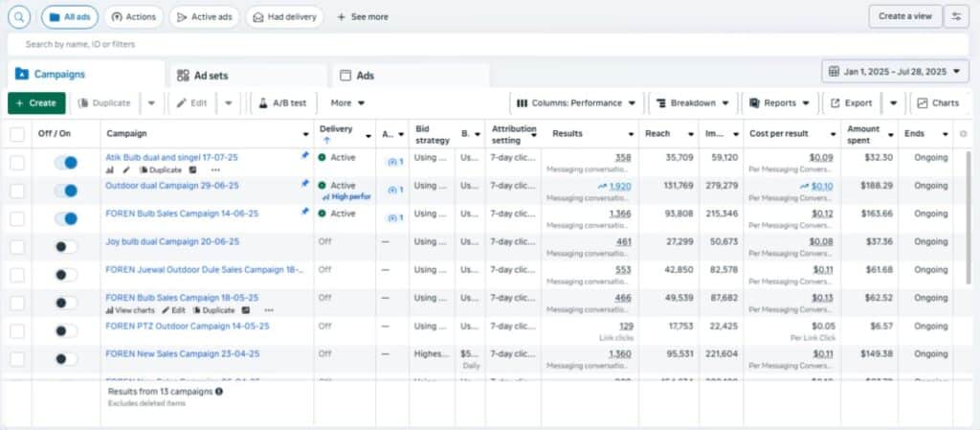The image size is (980, 430).
Task: Open the date range dropdown
Action: [895, 72]
